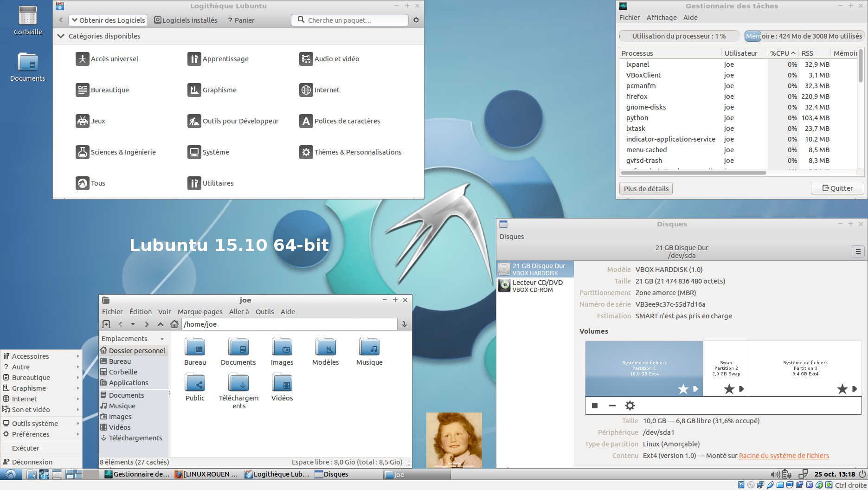Open Obtenir des Logiciels dropdown

point(108,20)
